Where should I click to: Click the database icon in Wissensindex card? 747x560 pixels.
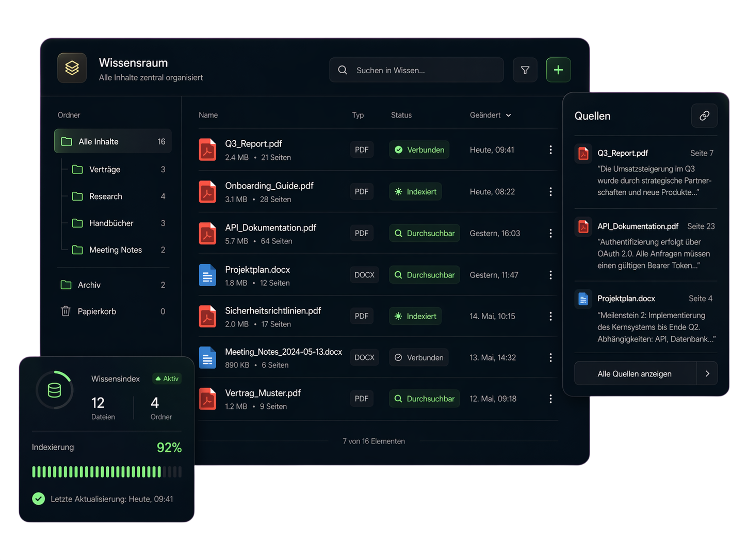point(54,390)
